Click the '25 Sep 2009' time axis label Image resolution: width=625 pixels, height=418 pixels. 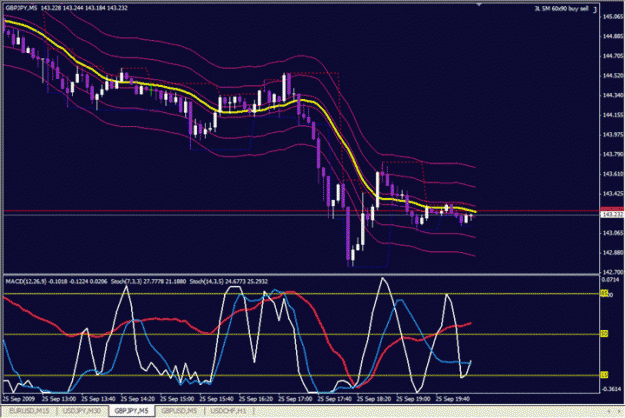point(19,398)
